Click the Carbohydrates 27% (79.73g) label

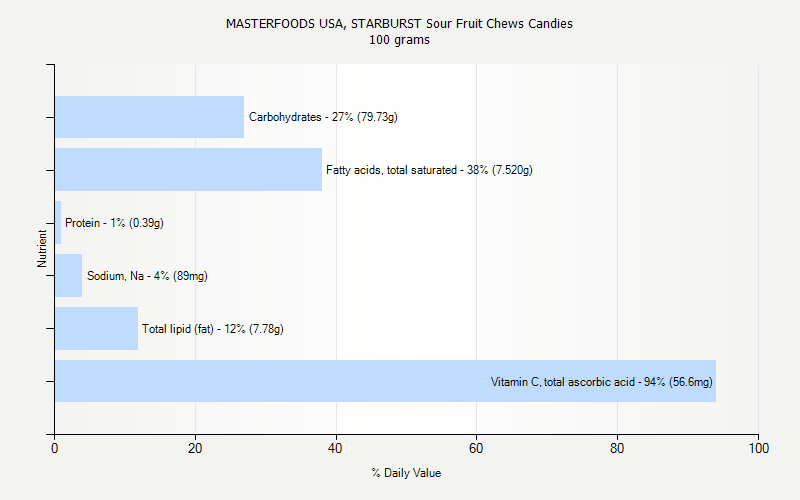(323, 117)
